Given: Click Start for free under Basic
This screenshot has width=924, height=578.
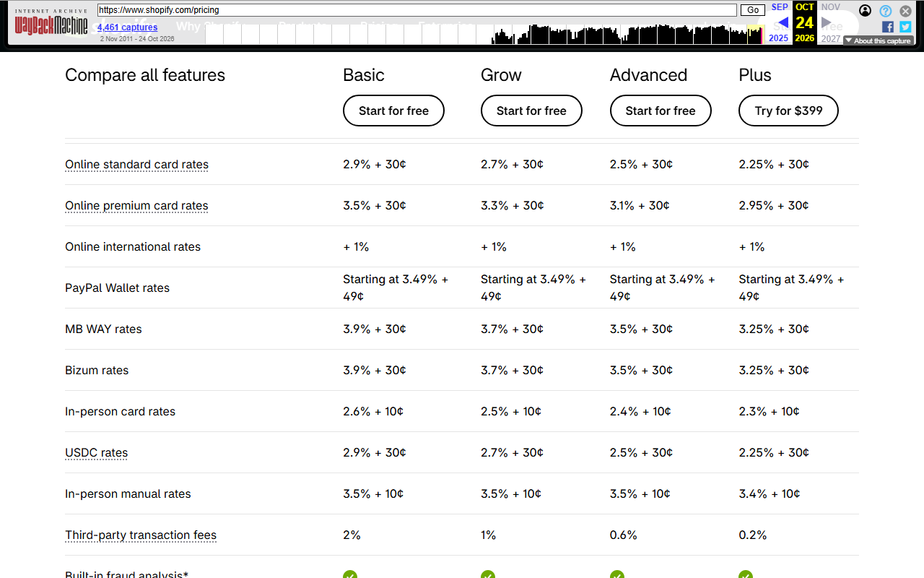Looking at the screenshot, I should point(393,111).
